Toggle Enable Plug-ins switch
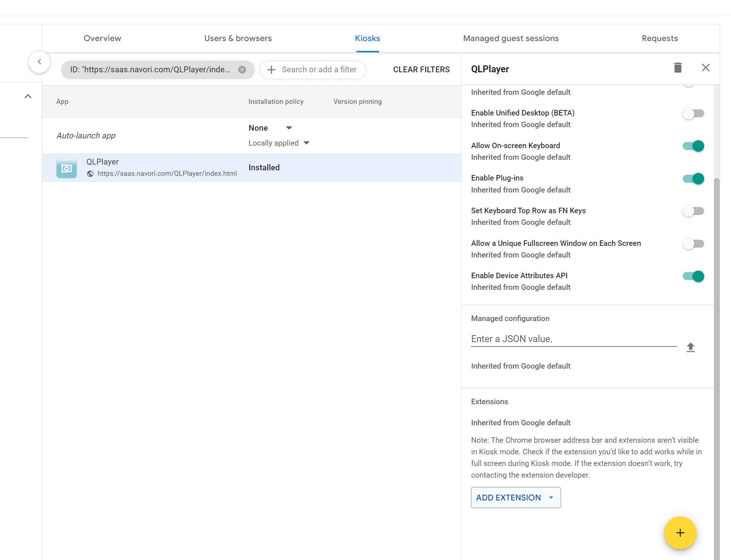Screen dimensions: 731x560 pyautogui.click(x=693, y=179)
